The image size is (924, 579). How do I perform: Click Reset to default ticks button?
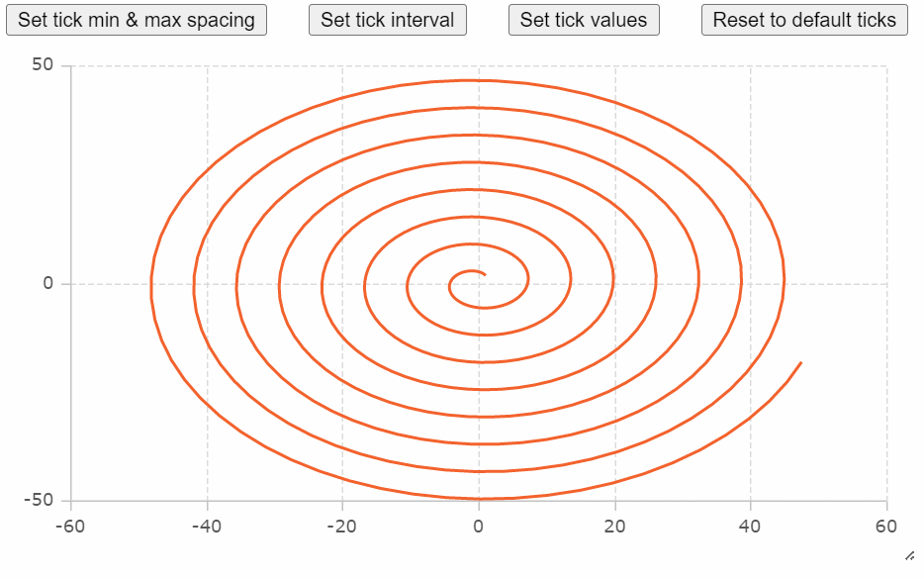click(x=804, y=20)
